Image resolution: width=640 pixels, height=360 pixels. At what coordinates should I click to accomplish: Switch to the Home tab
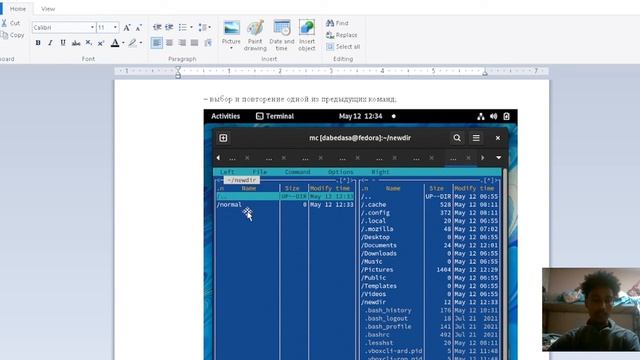tap(18, 9)
